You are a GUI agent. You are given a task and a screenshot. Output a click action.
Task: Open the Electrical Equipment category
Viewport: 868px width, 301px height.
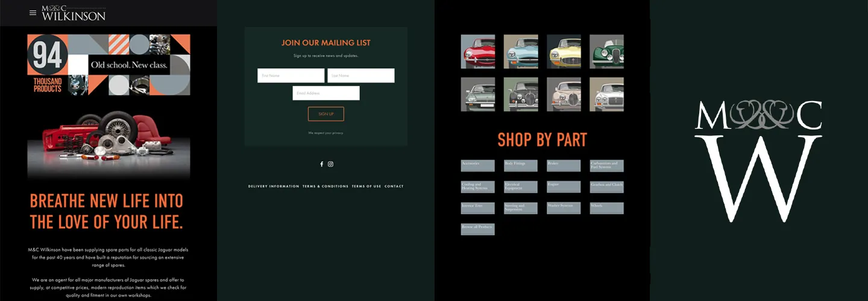pos(521,187)
